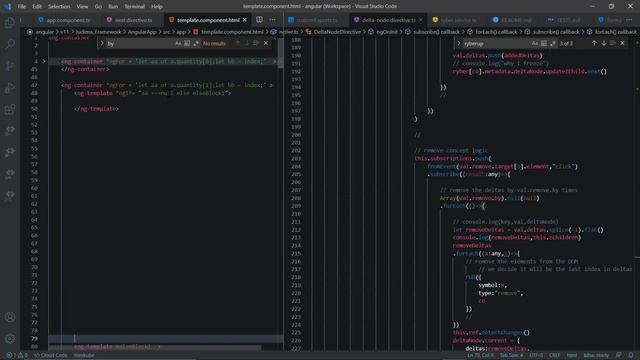Screen dimensions: 640x360
Task: Toggle Match Case in right find widget
Action: pos(535,43)
